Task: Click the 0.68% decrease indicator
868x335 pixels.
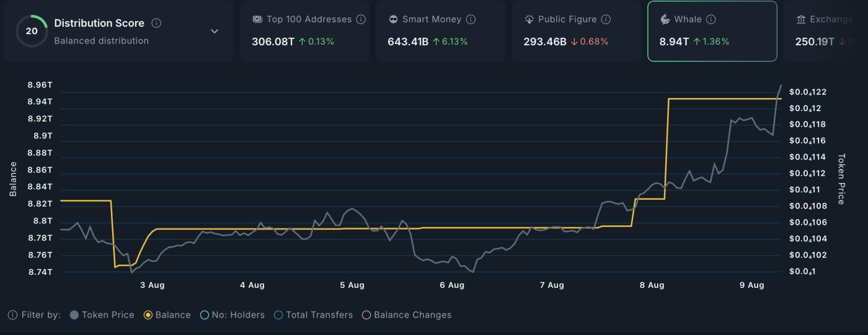Action: pos(590,42)
